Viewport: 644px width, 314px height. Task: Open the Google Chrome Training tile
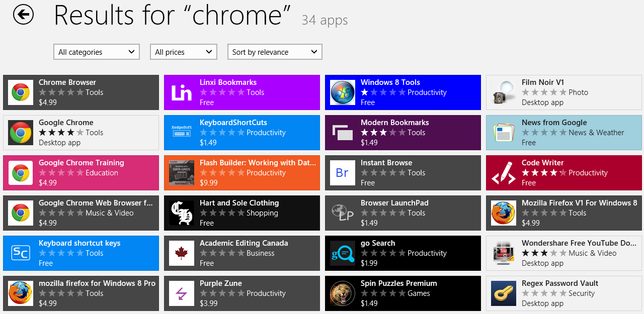(x=80, y=172)
